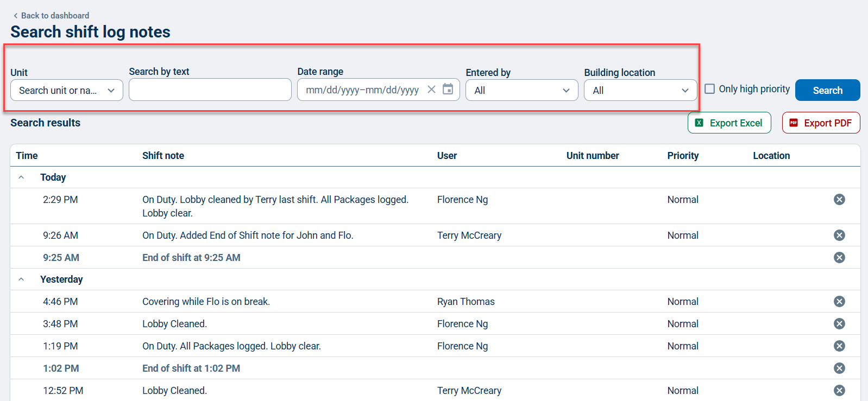Screen dimensions: 868x401
Task: Delete the 2:29 PM Today shift note
Action: 839,200
